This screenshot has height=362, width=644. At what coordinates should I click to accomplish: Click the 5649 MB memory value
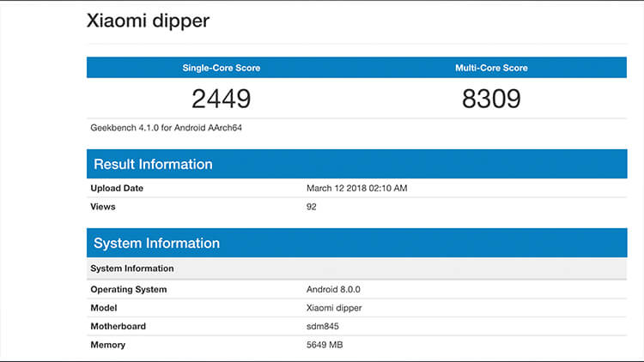pos(325,345)
